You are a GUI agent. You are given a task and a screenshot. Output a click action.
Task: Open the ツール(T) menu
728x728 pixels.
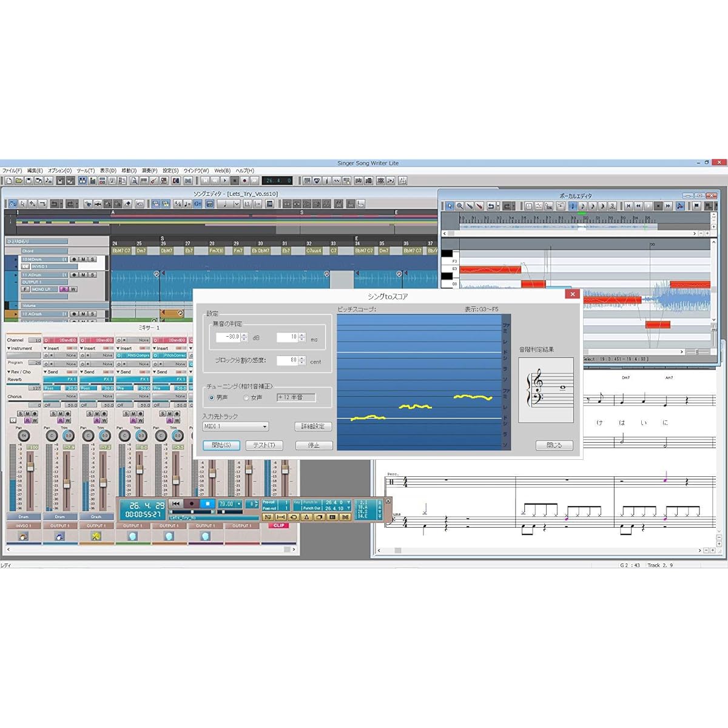click(86, 170)
